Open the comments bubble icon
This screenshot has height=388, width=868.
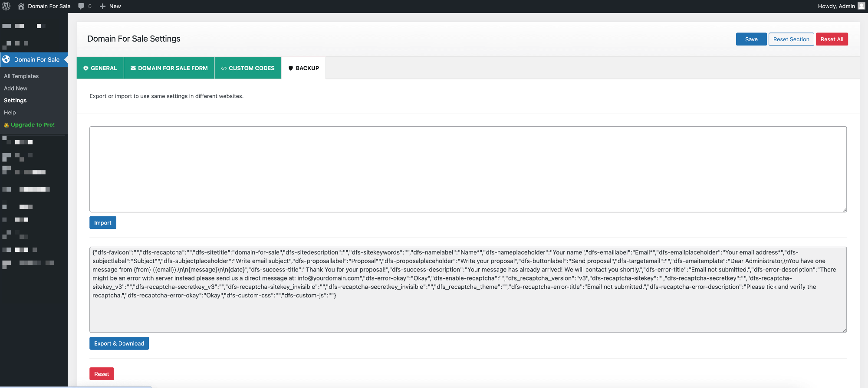point(81,6)
